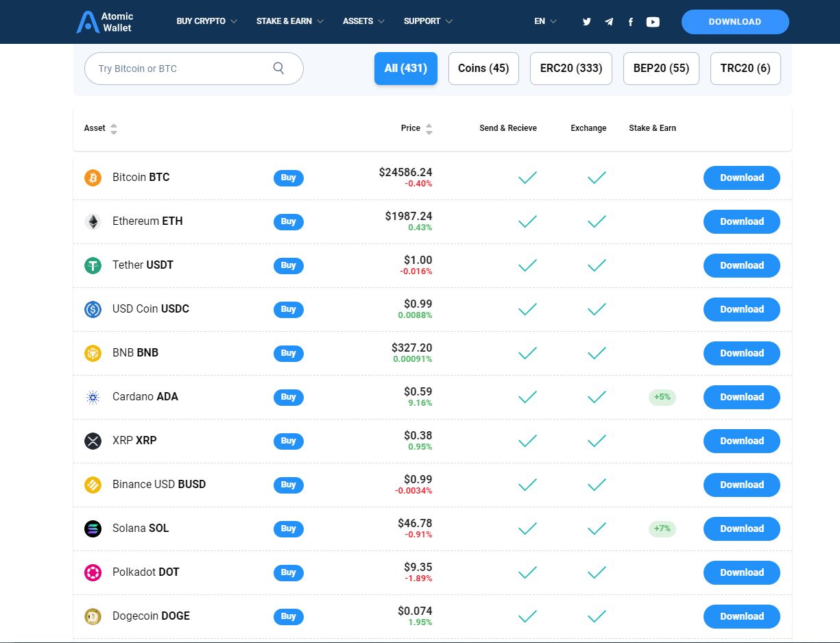Screen dimensions: 840x643
Task: Select the Coins (45) filter tab
Action: 483,69
